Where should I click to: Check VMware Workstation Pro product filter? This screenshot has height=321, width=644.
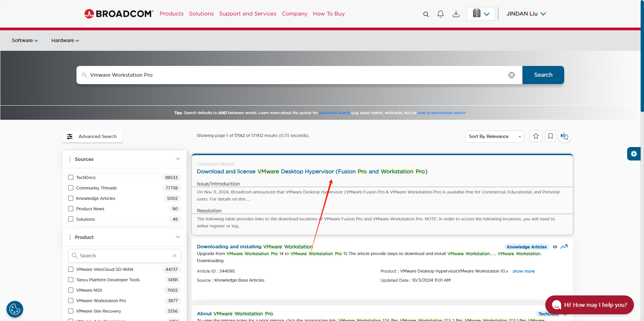(71, 300)
